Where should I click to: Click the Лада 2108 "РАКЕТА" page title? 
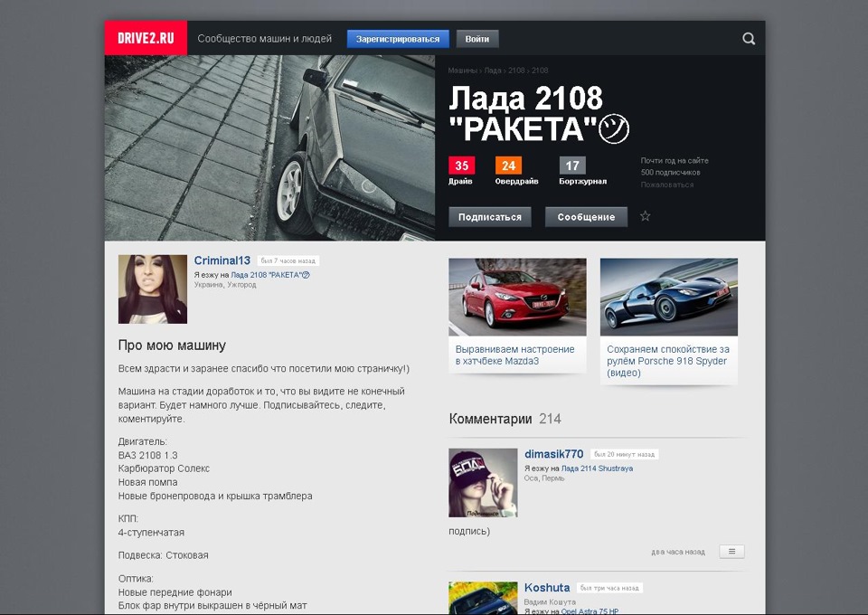539,113
